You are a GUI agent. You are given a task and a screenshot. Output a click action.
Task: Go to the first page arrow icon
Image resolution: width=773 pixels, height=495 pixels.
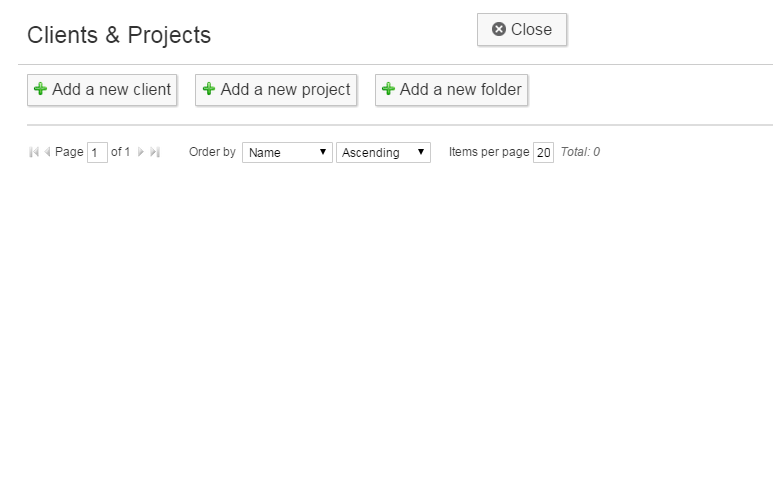point(34,152)
